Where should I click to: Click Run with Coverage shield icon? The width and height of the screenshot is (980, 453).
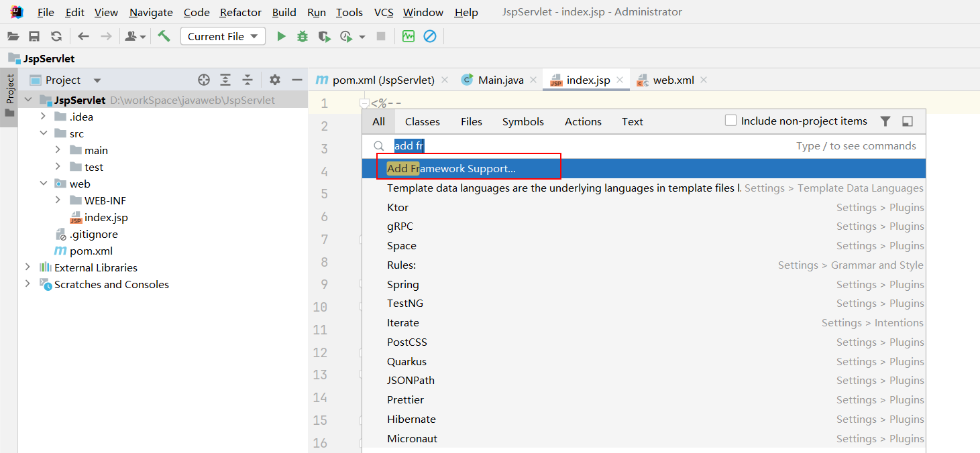tap(324, 36)
